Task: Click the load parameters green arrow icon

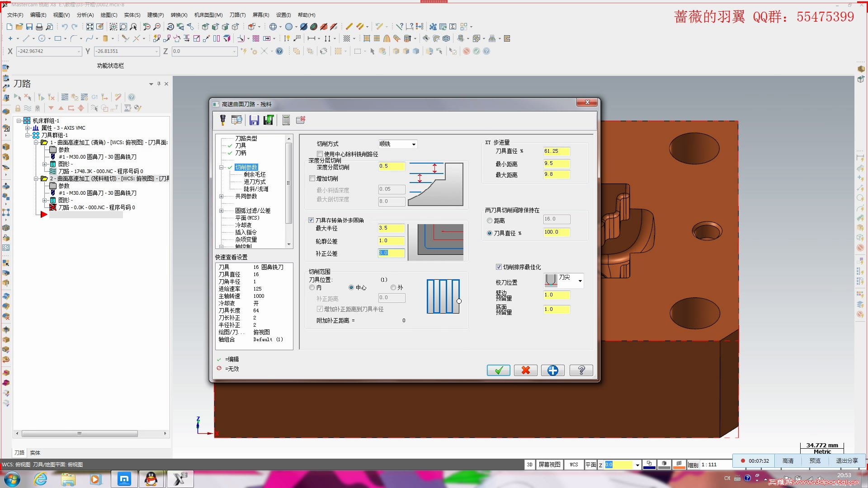Action: [269, 120]
